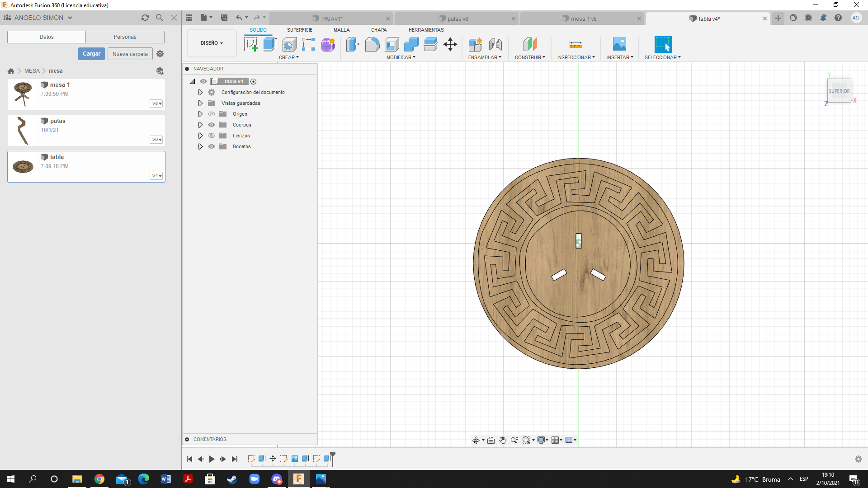Jump to the timeline's first step
The width and height of the screenshot is (868, 488).
189,459
